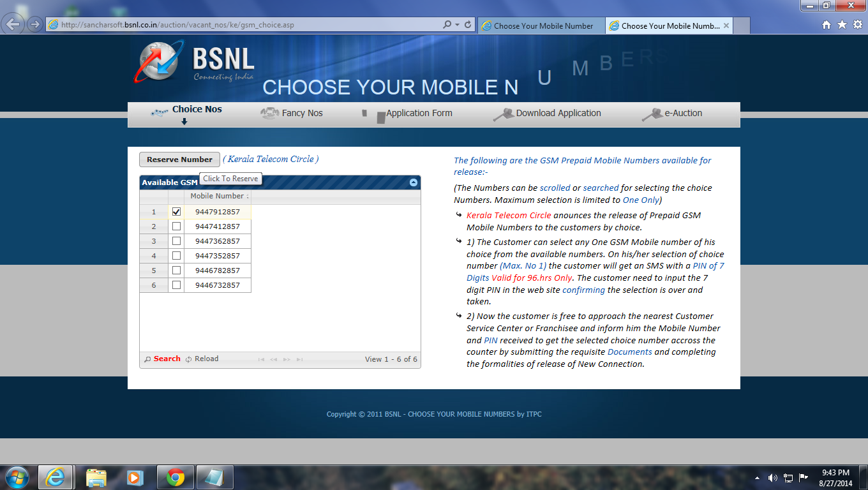The image size is (868, 490).
Task: Select the checkbox beside 9447362857
Action: pos(176,241)
